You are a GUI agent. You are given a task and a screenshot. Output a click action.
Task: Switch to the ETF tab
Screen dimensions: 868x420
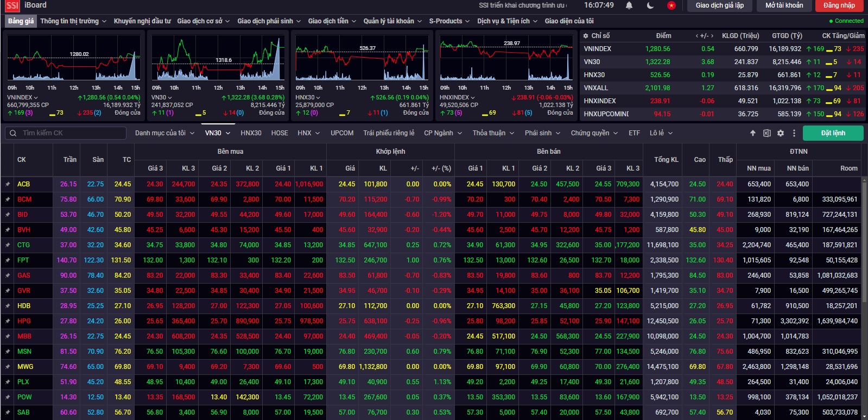point(634,133)
